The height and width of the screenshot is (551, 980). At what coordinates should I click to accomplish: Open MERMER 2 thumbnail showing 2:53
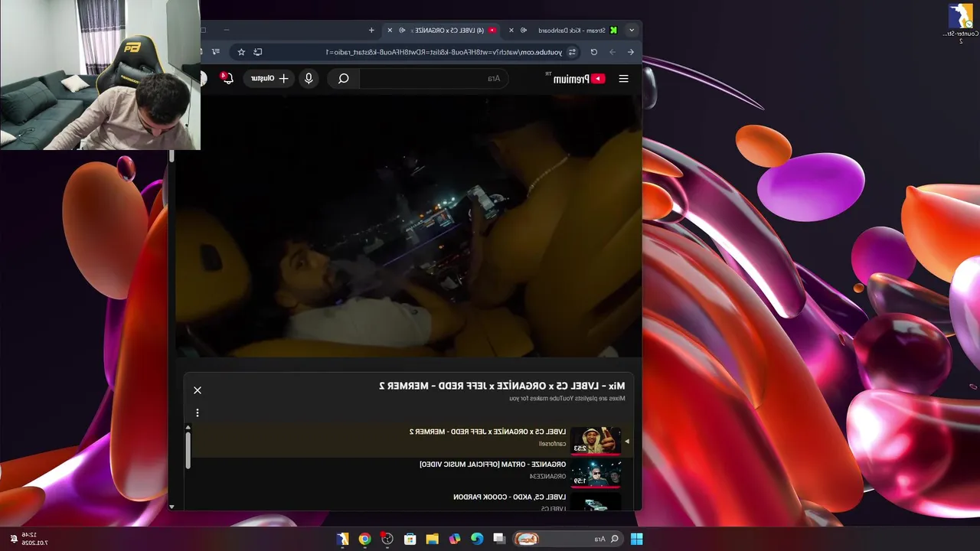pyautogui.click(x=596, y=441)
